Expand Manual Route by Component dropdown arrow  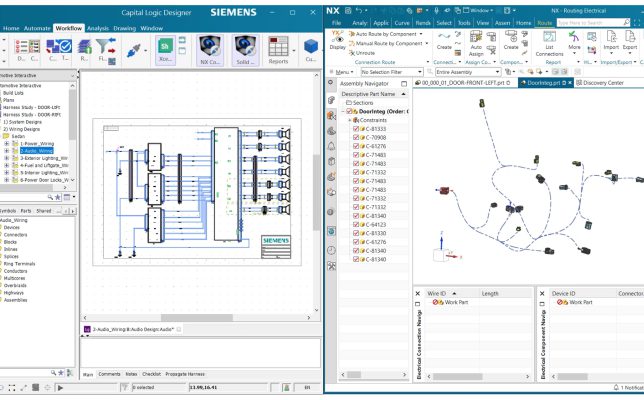tap(426, 43)
